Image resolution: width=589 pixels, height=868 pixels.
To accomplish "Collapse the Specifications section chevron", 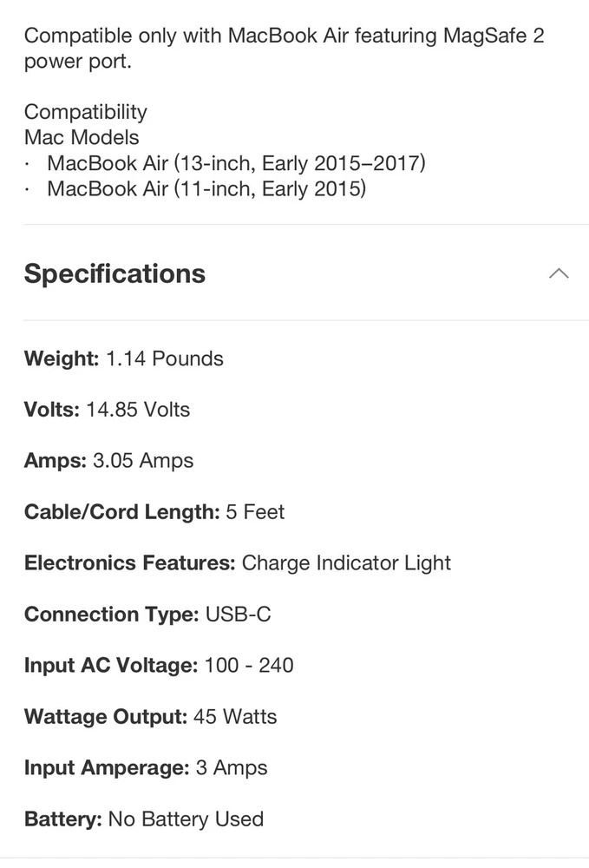I will 559,273.
